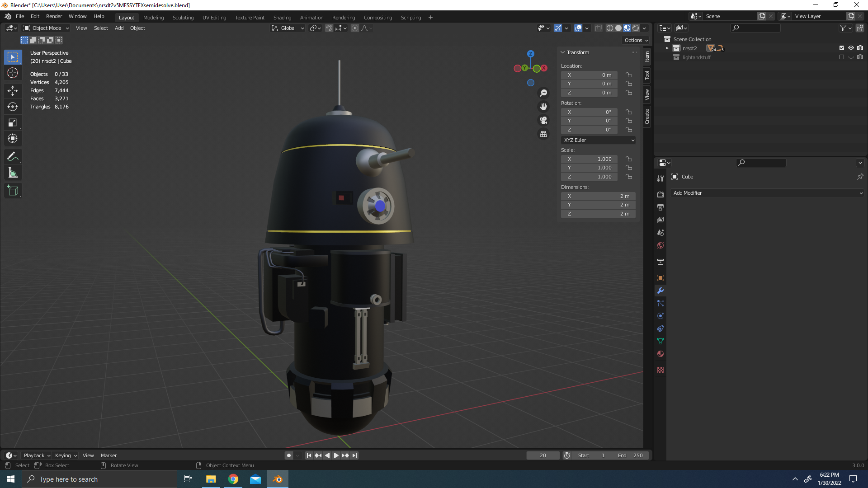
Task: Jump to the animation start frame
Action: (309, 455)
